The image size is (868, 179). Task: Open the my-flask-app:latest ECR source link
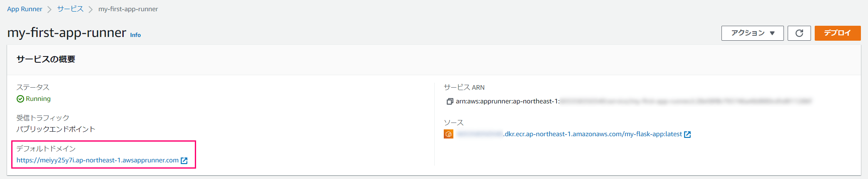(569, 134)
